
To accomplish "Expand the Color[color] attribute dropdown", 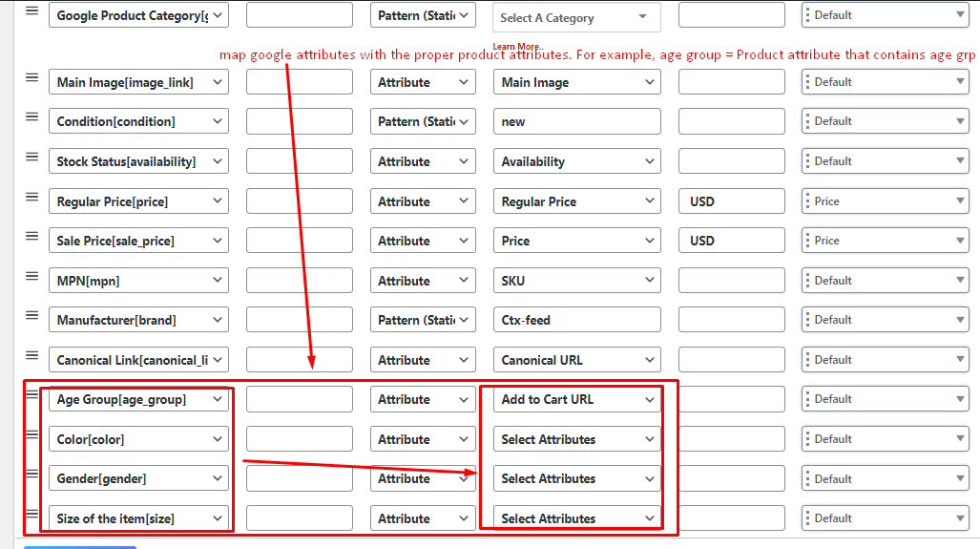I will pyautogui.click(x=138, y=439).
